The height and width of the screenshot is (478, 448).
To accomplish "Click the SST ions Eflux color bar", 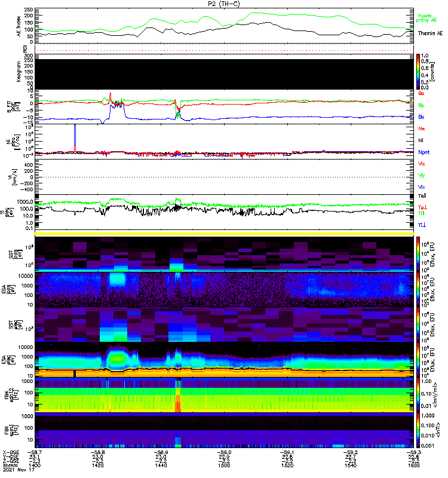I will click(419, 254).
